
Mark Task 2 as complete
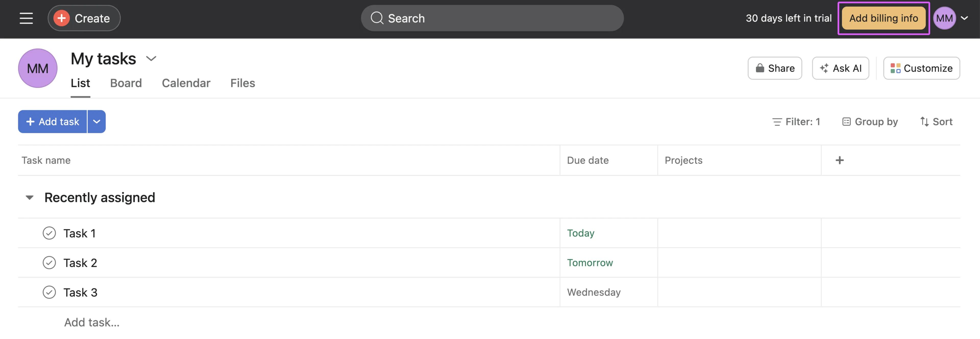49,263
